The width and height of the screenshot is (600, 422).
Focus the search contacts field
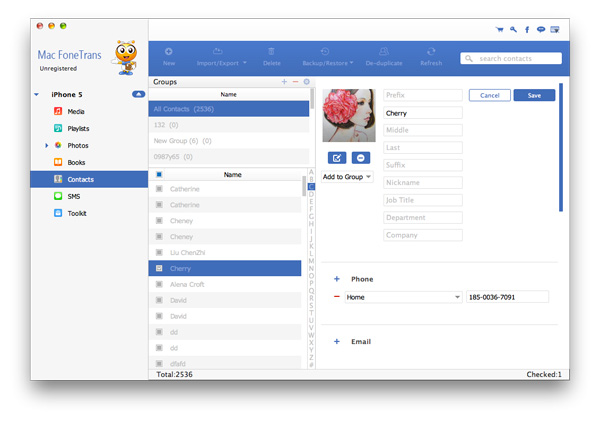click(x=511, y=58)
